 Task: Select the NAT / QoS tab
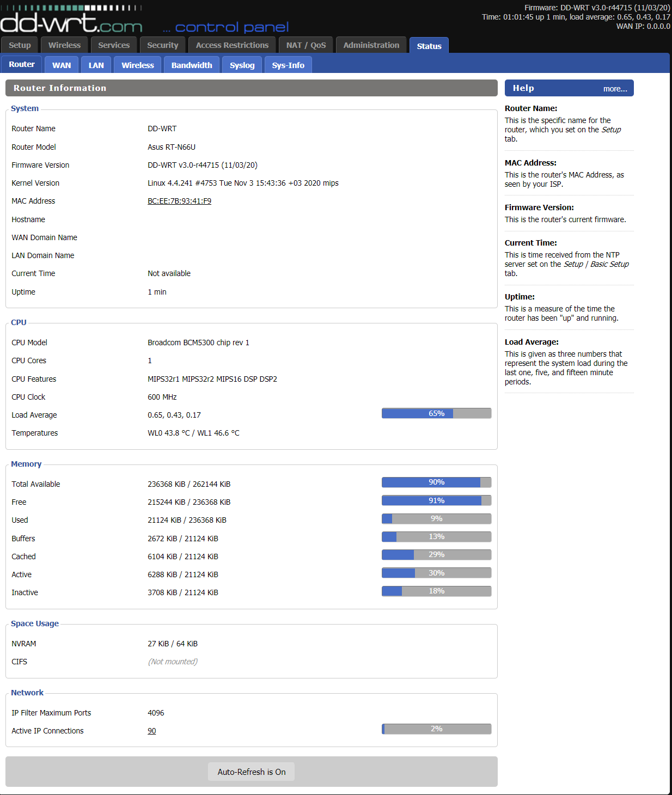(306, 45)
